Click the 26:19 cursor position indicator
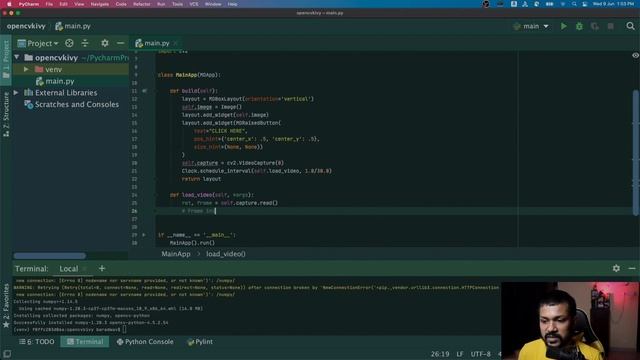This screenshot has height=360, width=640. click(440, 354)
